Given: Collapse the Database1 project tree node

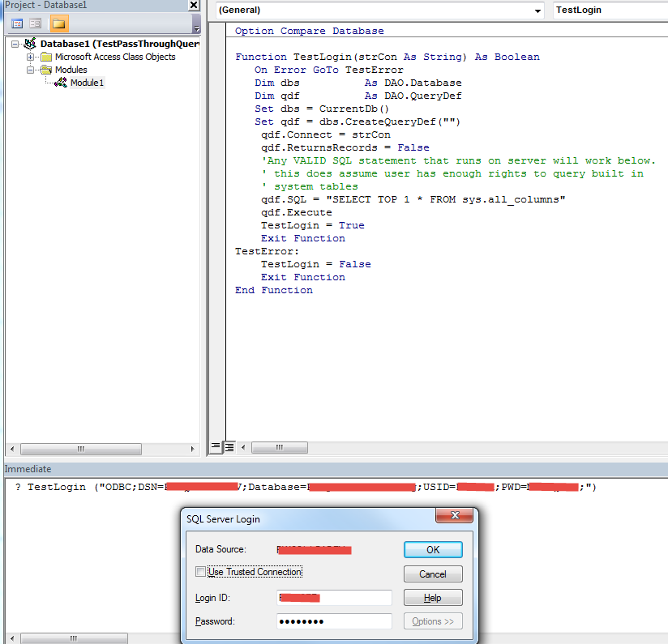Looking at the screenshot, I should pos(15,44).
